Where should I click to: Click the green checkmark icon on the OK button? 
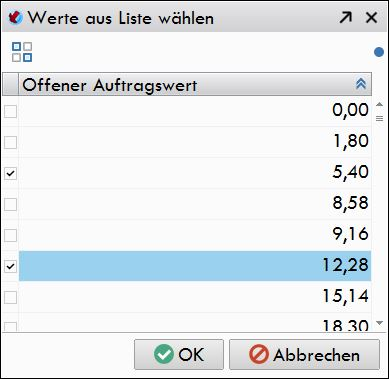pos(164,354)
